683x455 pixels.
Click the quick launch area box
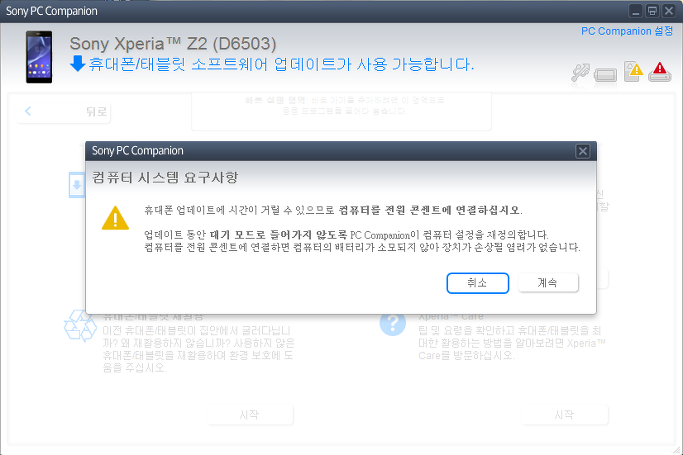click(342, 111)
